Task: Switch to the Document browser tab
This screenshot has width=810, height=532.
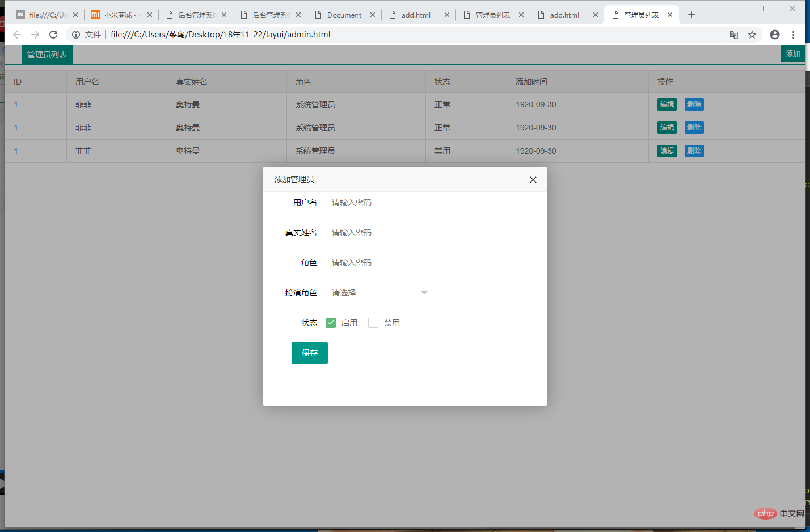Action: [344, 15]
